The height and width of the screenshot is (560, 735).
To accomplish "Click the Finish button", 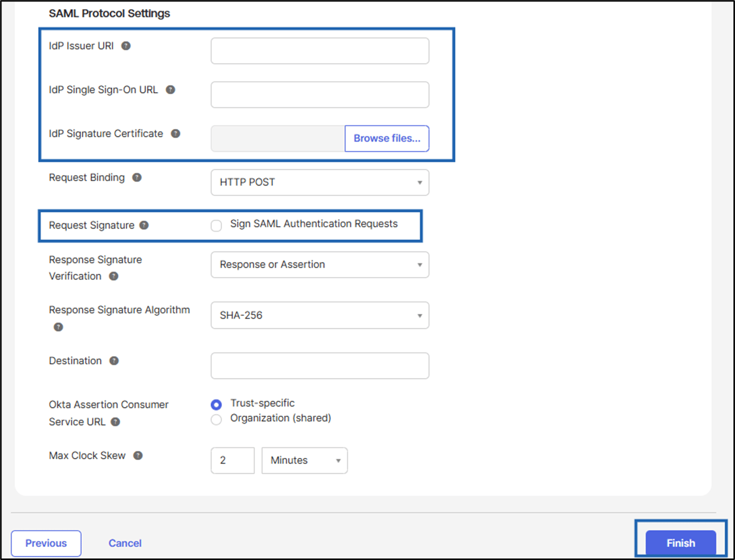I will 680,543.
